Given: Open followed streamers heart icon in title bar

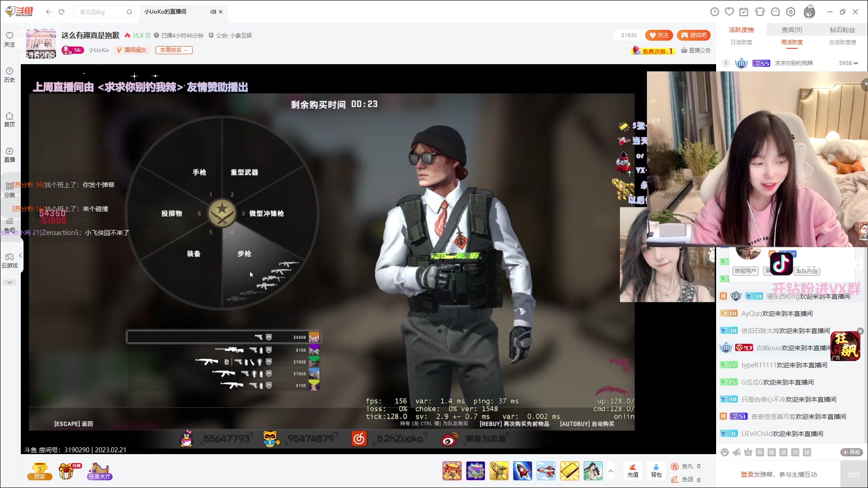Looking at the screenshot, I should click(729, 12).
